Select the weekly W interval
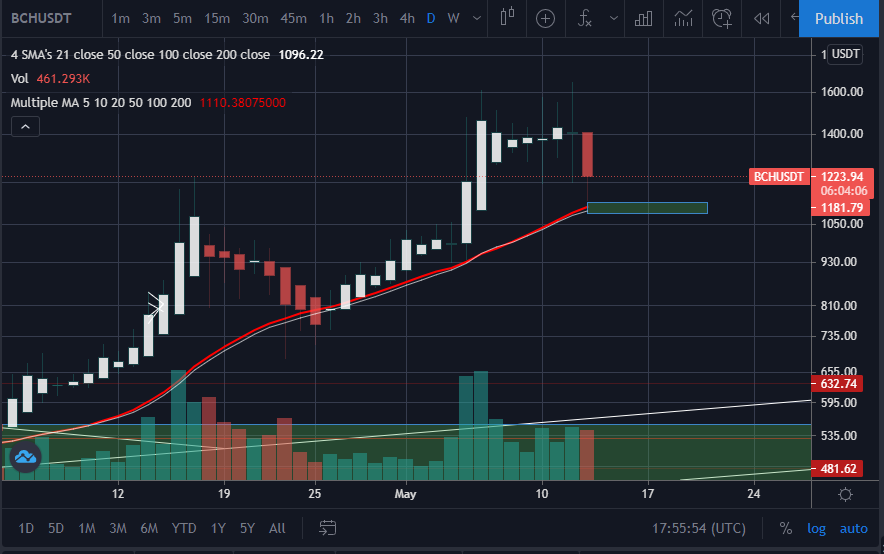Image resolution: width=884 pixels, height=554 pixels. pos(453,19)
